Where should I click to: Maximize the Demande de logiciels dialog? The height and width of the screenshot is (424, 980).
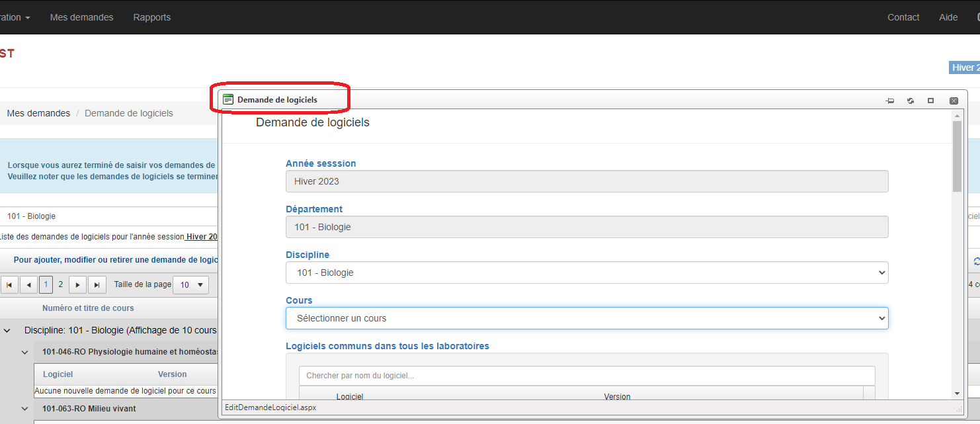tap(930, 101)
